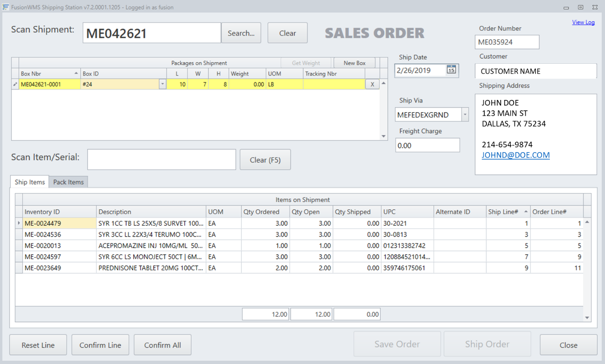Switch to the Pack Items tab
Image resolution: width=605 pixels, height=364 pixels.
pyautogui.click(x=69, y=182)
